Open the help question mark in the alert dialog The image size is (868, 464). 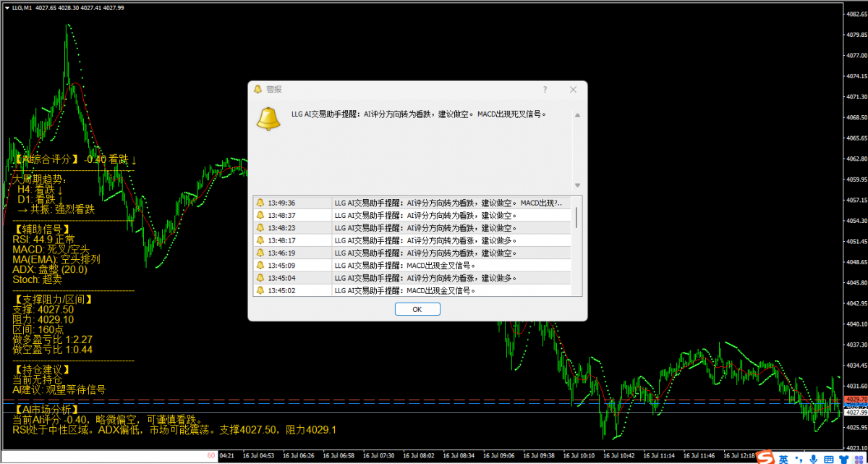545,89
